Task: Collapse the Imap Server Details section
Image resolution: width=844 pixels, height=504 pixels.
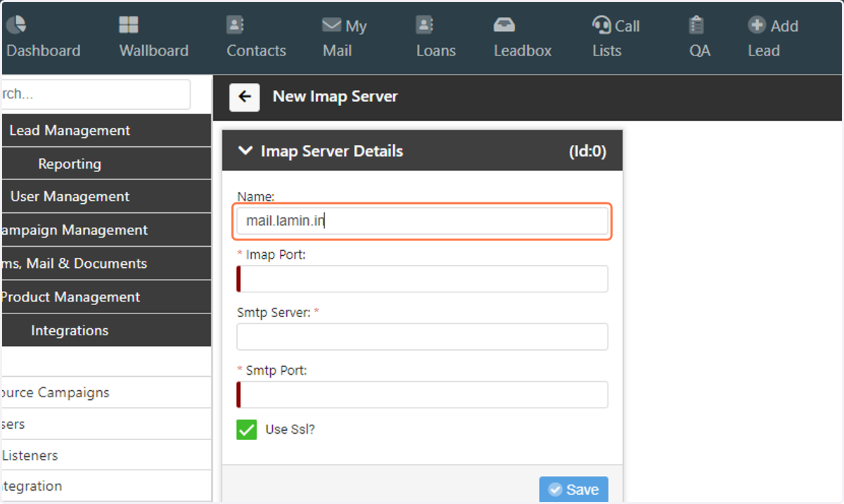Action: (x=245, y=150)
